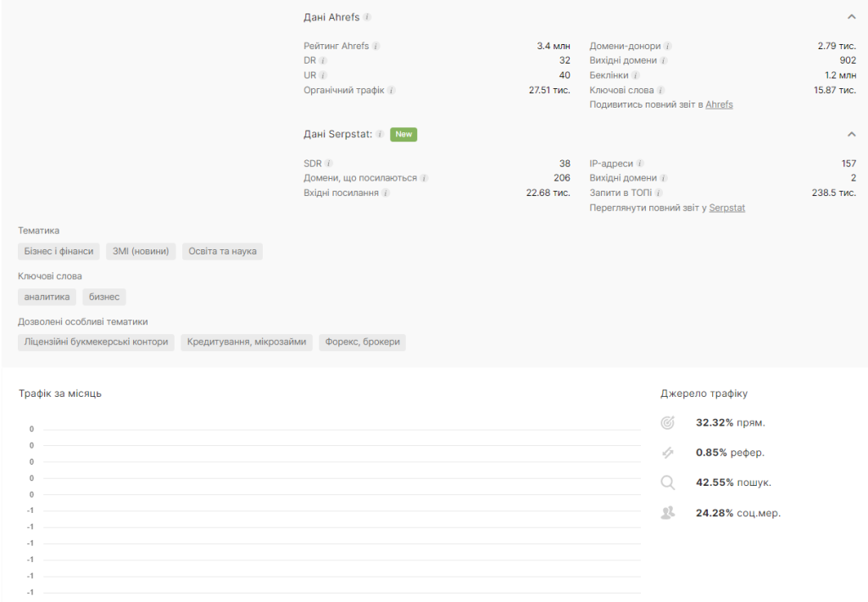This screenshot has width=868, height=602.
Task: Click info icon beside Органічний трафік
Action: tap(392, 91)
